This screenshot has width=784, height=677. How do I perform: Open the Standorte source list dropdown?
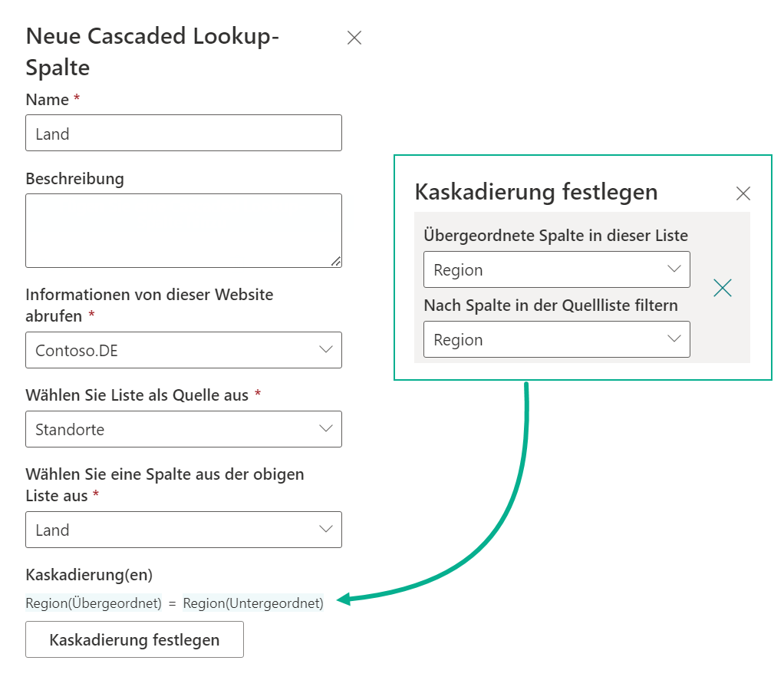tap(183, 429)
